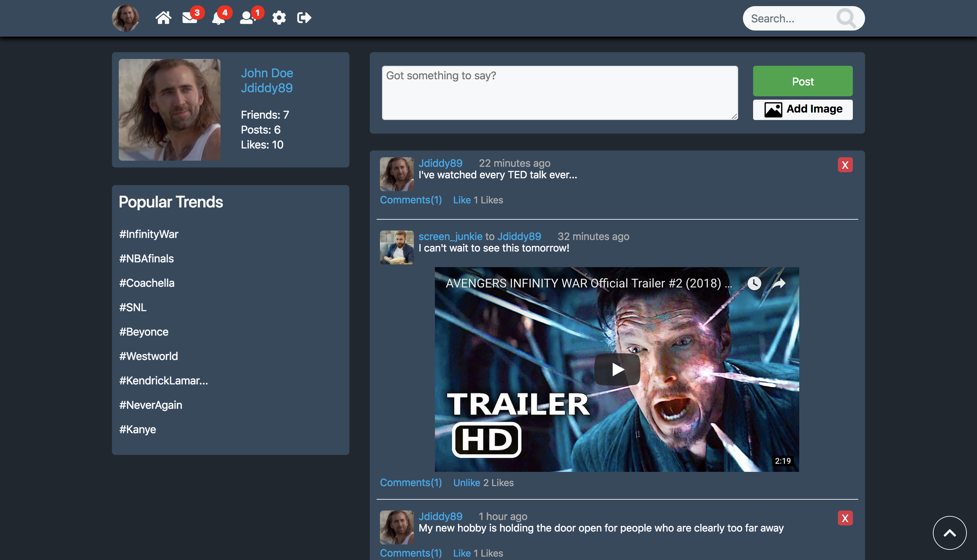The image size is (977, 560).
Task: Unlike the screen_junkie trailer post
Action: coord(466,482)
